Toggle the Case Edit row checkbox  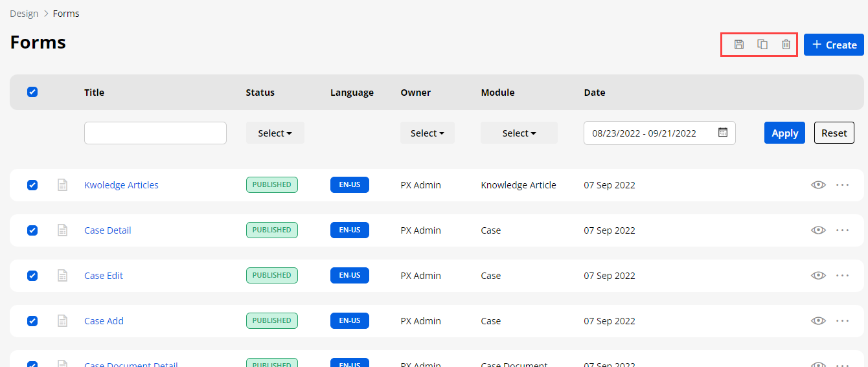coord(32,276)
